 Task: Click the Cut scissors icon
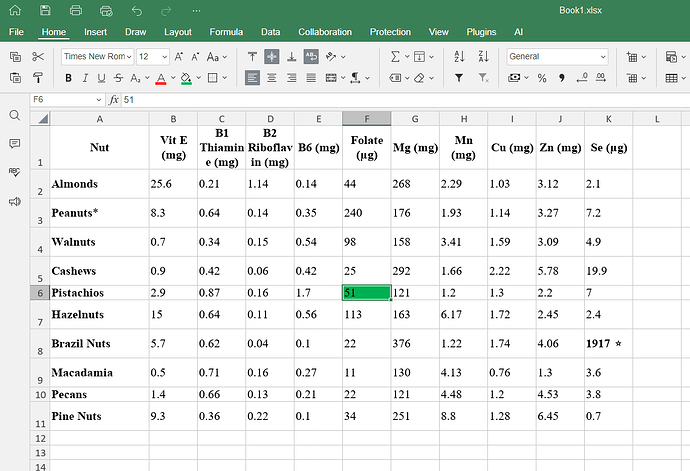(38, 57)
